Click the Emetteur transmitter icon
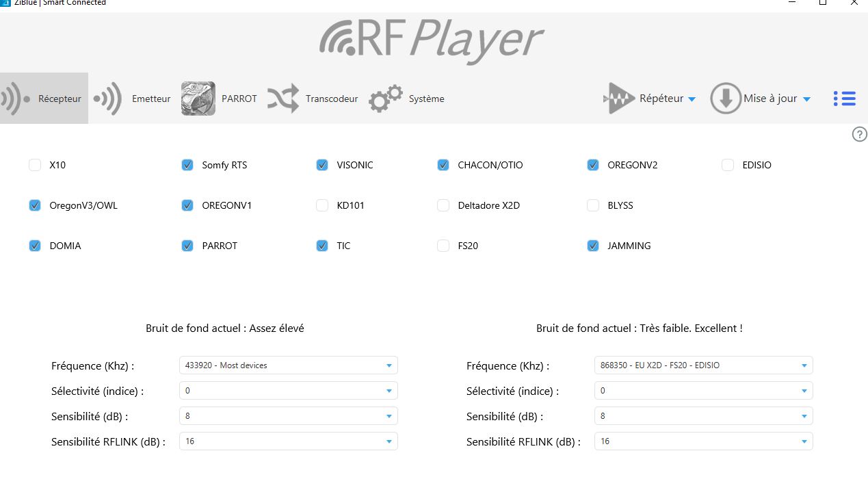 click(x=107, y=99)
